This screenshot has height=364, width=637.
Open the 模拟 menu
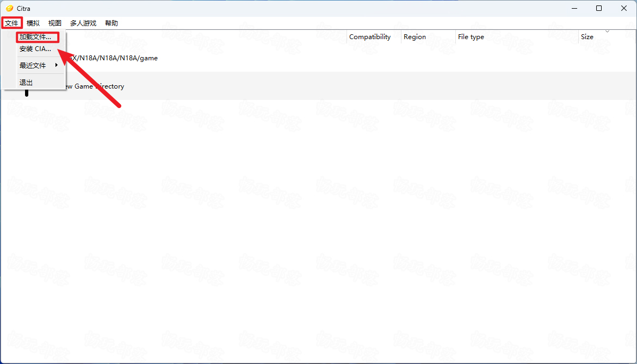pos(33,23)
